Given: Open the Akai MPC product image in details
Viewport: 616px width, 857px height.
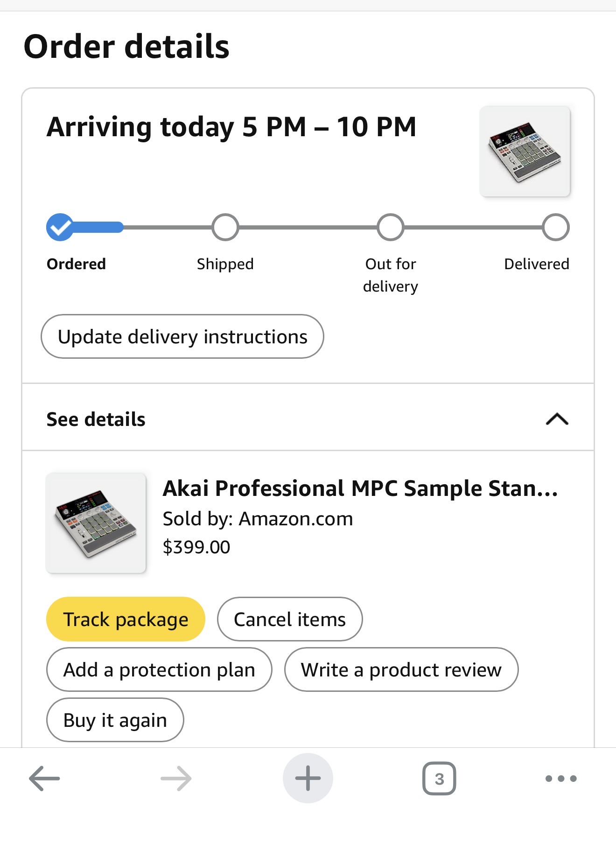Looking at the screenshot, I should (96, 523).
